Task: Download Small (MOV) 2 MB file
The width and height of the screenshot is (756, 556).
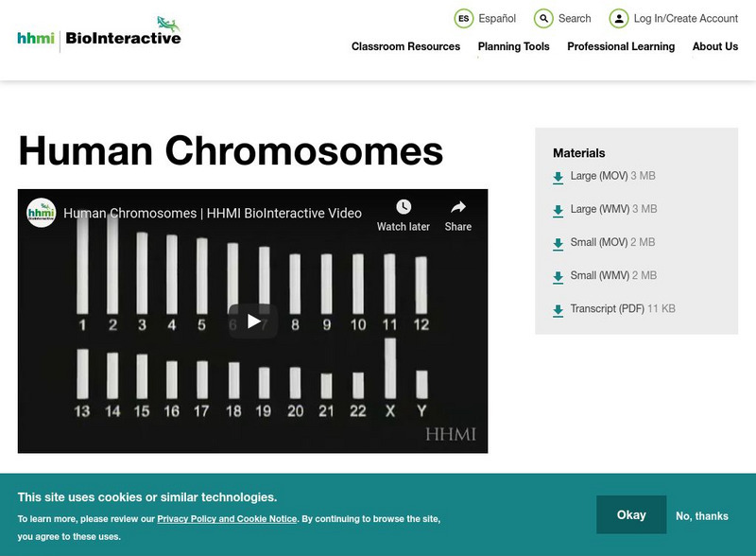Action: [612, 242]
